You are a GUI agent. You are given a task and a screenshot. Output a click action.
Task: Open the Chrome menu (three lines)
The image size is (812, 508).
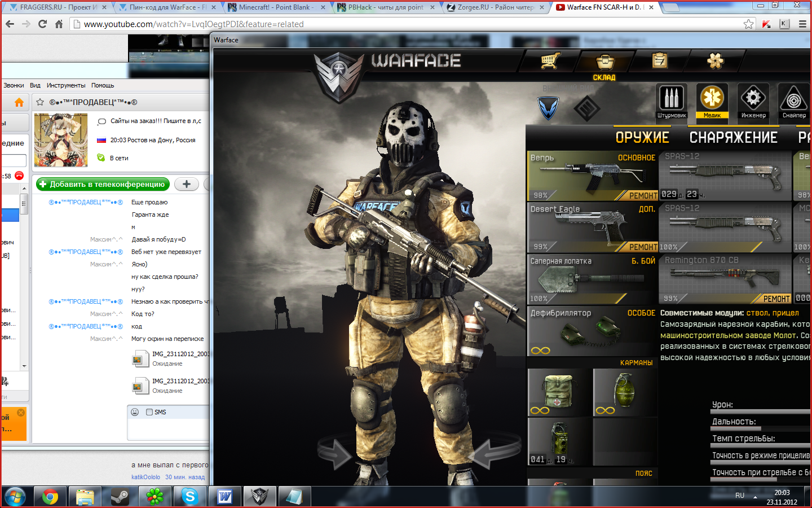802,24
